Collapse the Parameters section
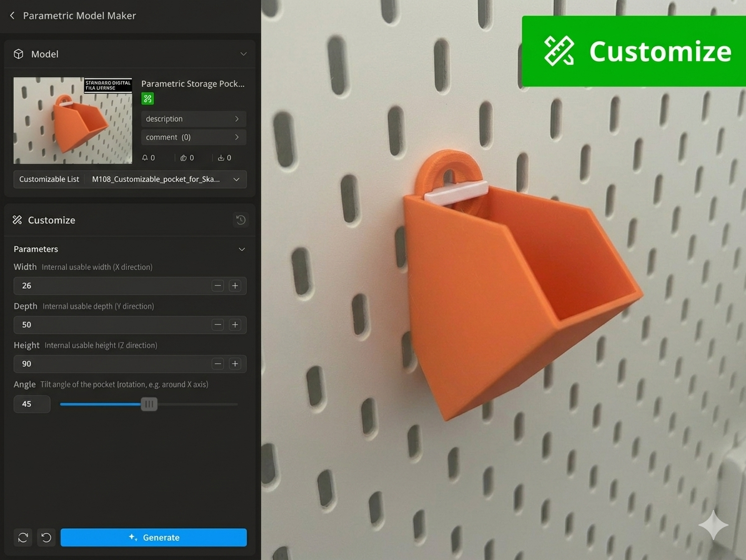The height and width of the screenshot is (560, 746). (242, 249)
